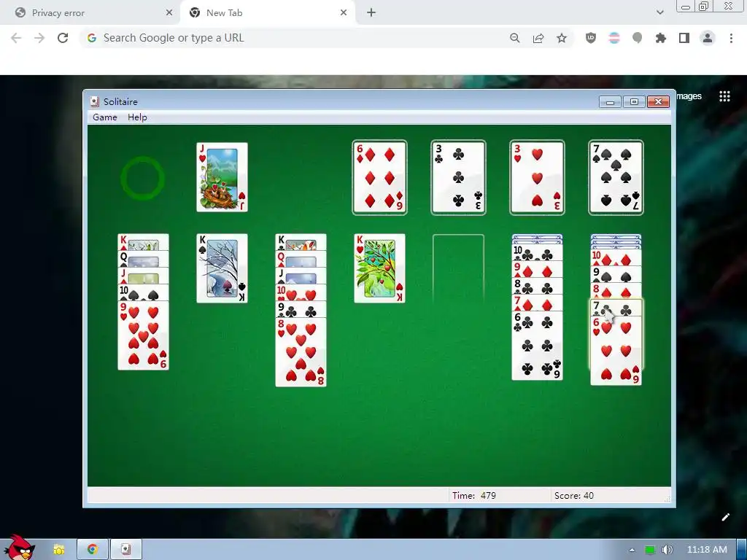Screen dimensions: 747x560
Task: Click the striped round extension icon
Action: pos(614,38)
